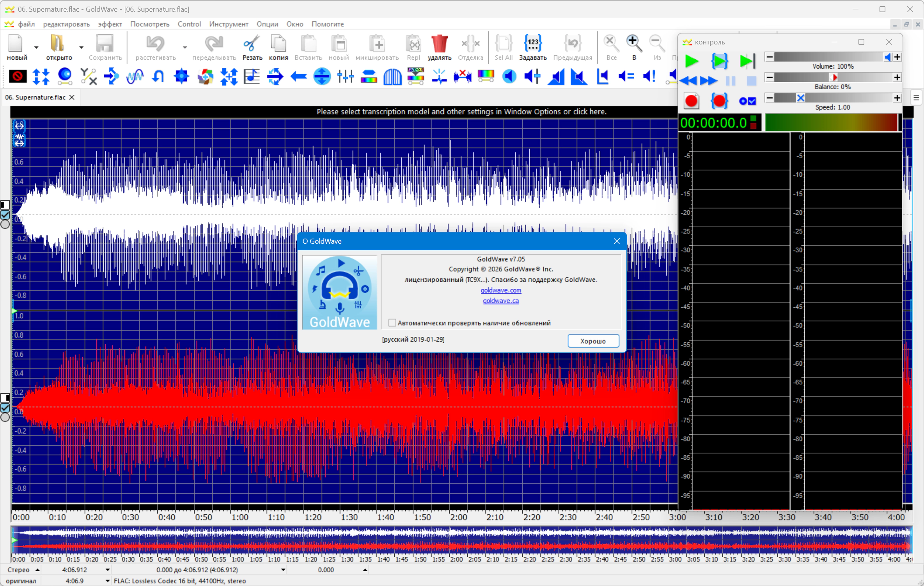Image resolution: width=924 pixels, height=586 pixels.
Task: Expand the selection range dropdown in status bar
Action: (283, 570)
